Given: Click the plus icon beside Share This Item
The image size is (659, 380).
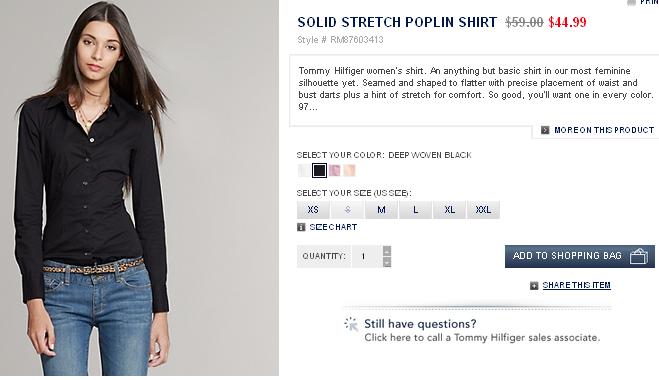Looking at the screenshot, I should pos(534,285).
